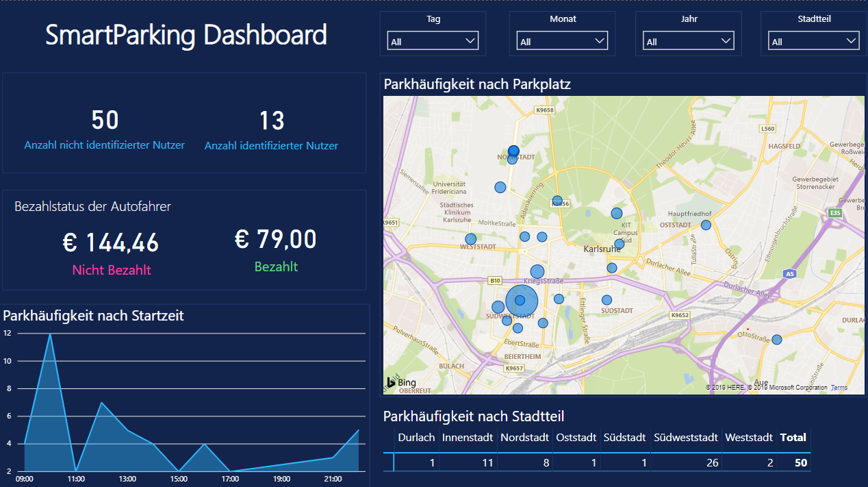This screenshot has height=487, width=868.
Task: Select the pink 'Nicht Bezahlt' label
Action: 112,270
